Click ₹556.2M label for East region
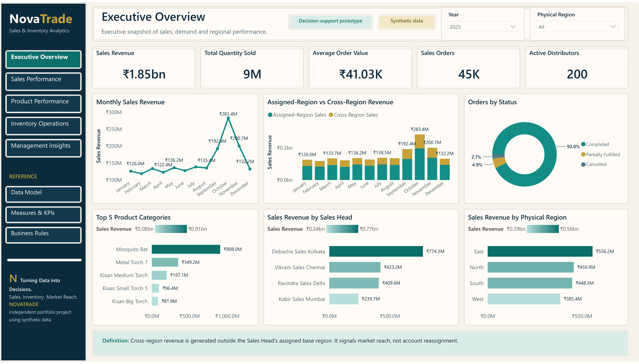This screenshot has width=639, height=364. (605, 251)
